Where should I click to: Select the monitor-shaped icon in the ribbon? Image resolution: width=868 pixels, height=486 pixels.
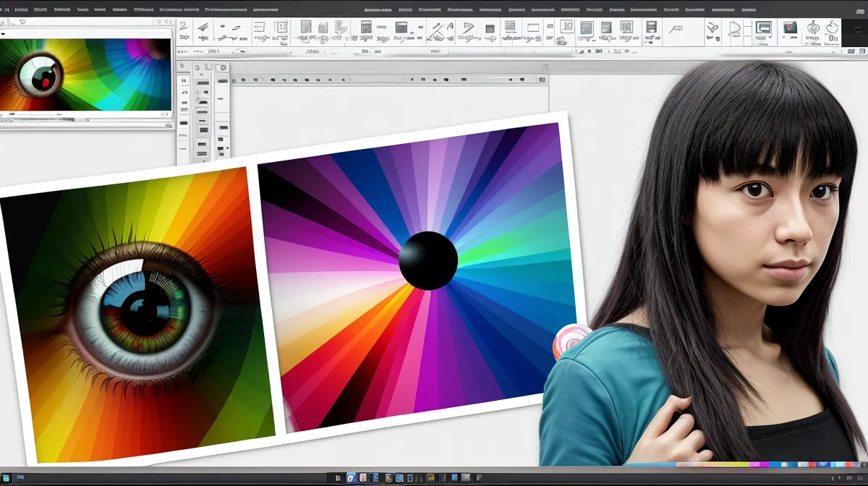coord(763,28)
